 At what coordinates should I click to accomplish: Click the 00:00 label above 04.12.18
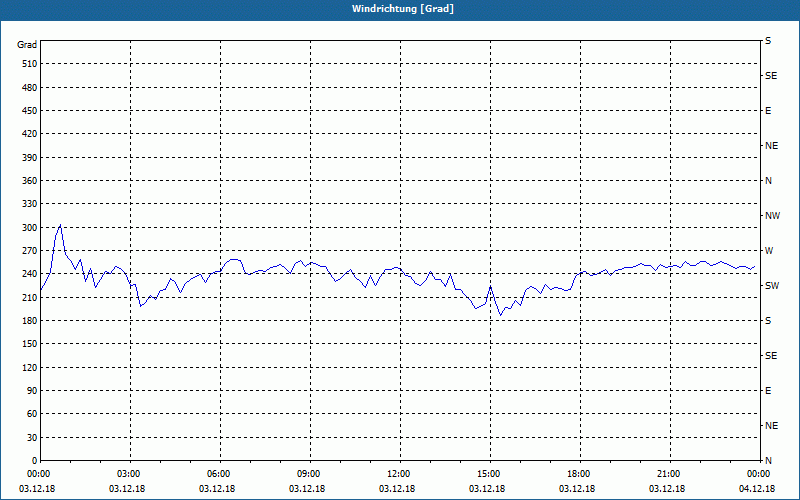pyautogui.click(x=758, y=474)
